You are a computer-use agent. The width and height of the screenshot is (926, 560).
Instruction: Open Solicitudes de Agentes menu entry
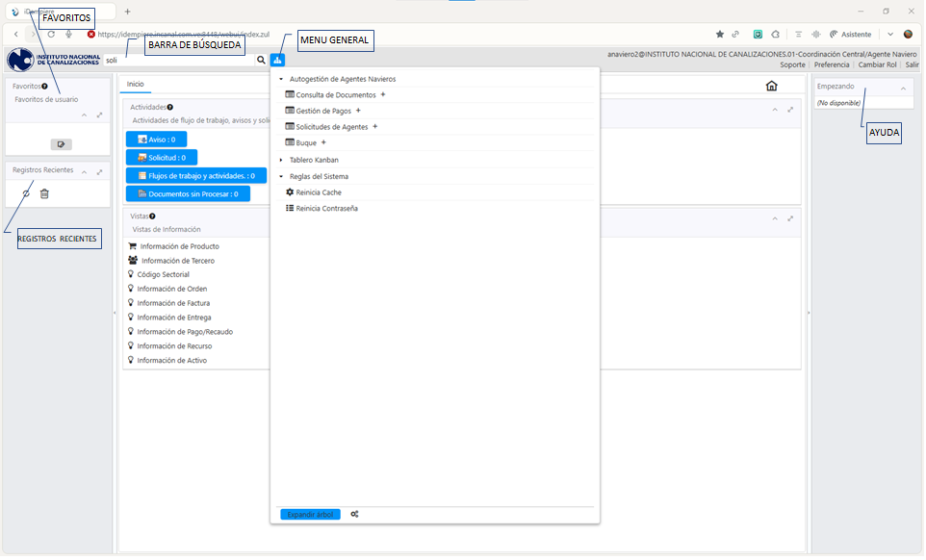click(x=332, y=127)
